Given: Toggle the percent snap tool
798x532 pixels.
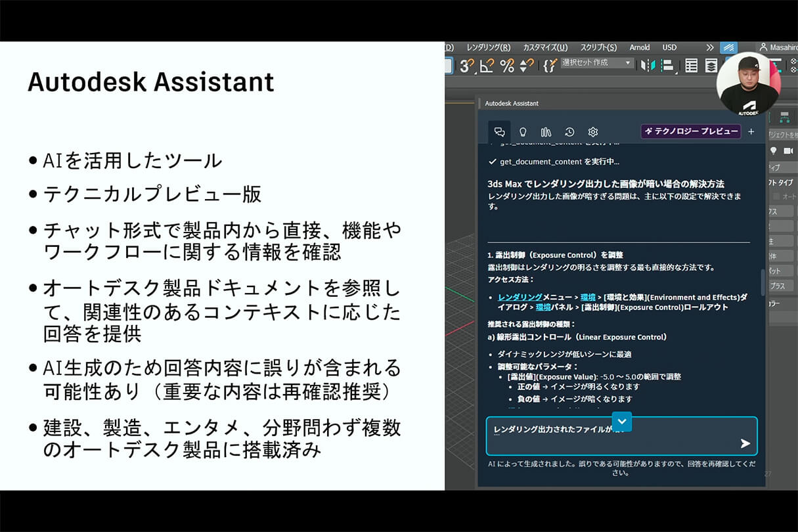Looking at the screenshot, I should click(x=507, y=65).
